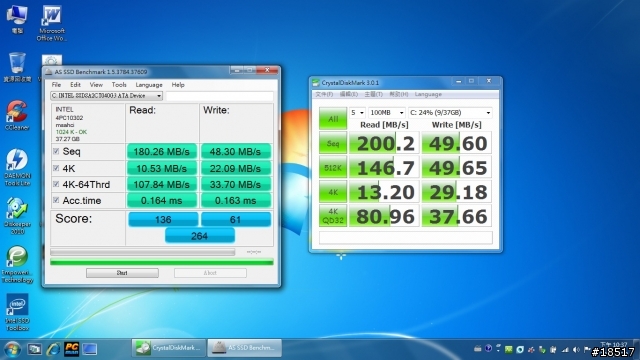
Task: Click the total score value 264
Action: [x=200, y=236]
